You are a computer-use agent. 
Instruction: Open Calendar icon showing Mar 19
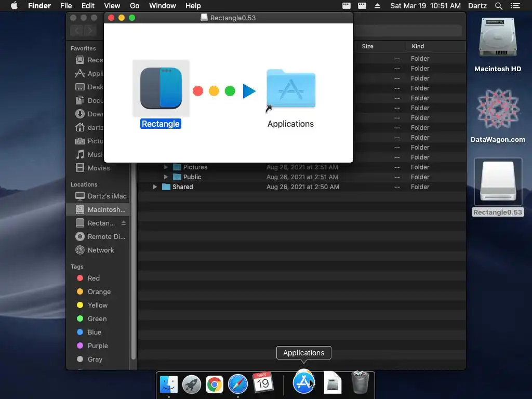click(262, 382)
